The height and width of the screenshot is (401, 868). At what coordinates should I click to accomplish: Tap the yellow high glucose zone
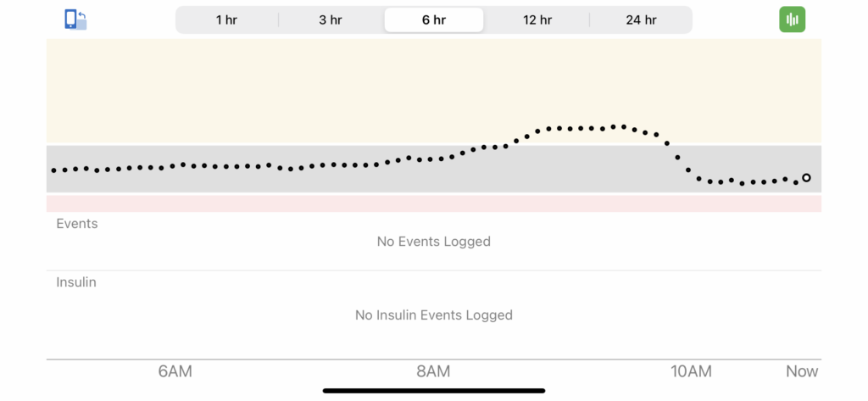coord(433,92)
